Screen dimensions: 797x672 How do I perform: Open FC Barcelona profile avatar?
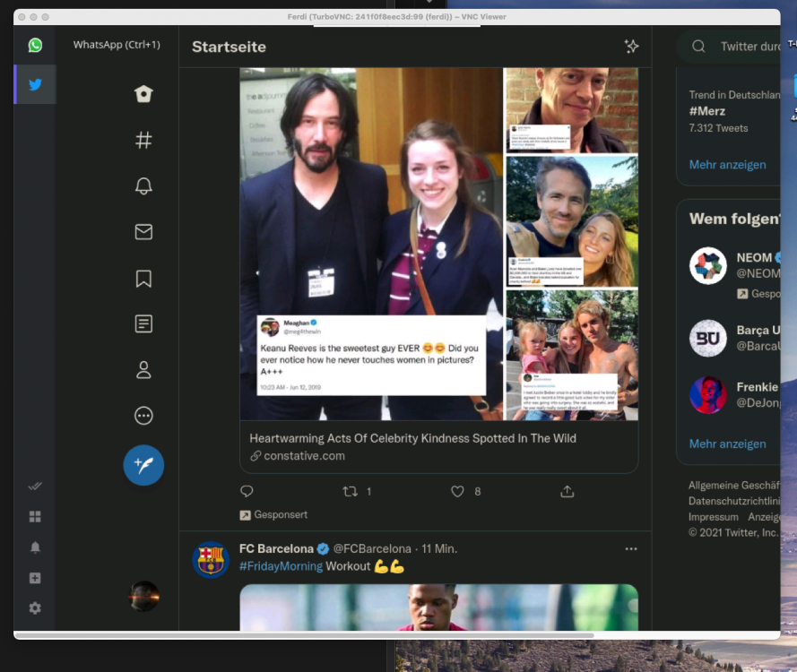pyautogui.click(x=211, y=560)
